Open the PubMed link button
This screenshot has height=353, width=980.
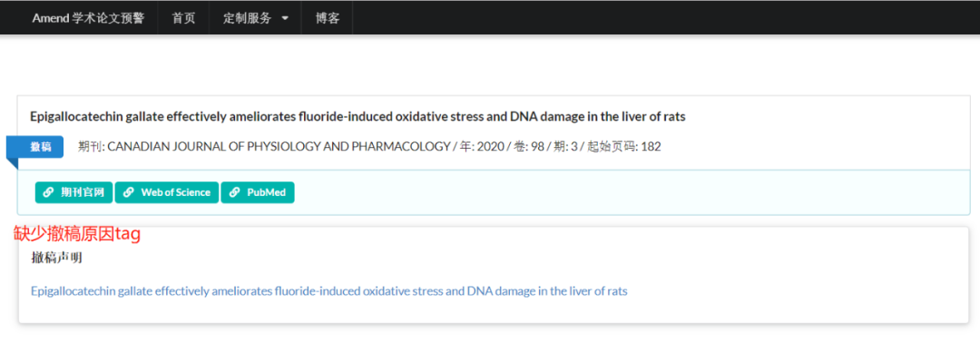(258, 192)
